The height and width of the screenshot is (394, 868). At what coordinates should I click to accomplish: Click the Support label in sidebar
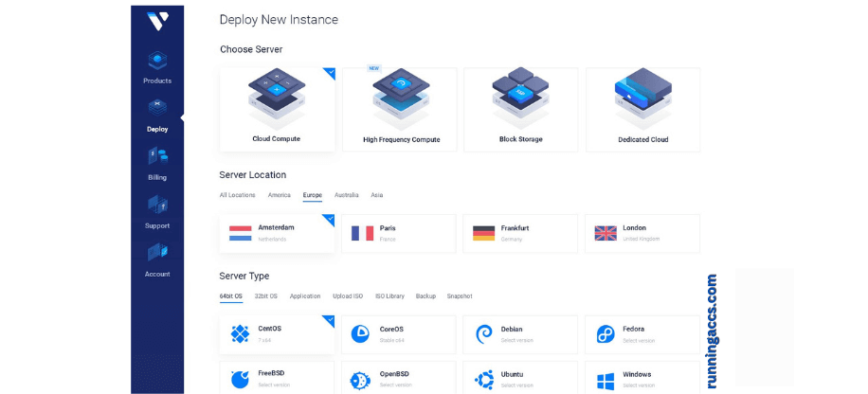pos(157,225)
